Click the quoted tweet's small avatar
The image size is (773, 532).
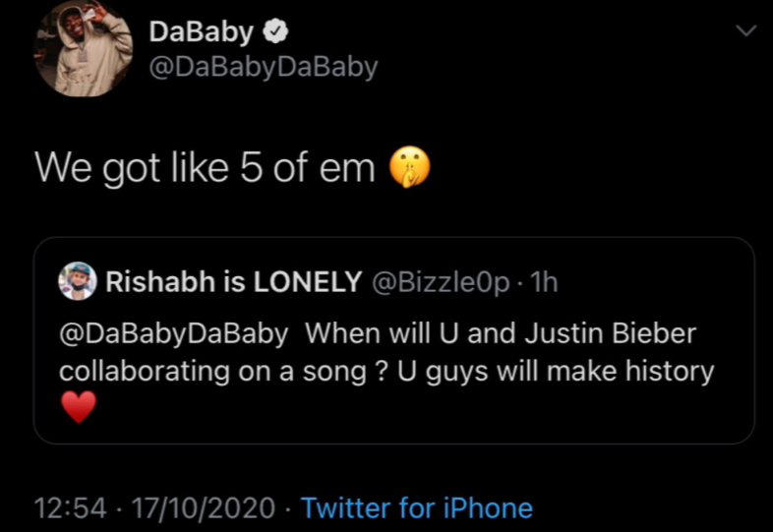pos(77,283)
